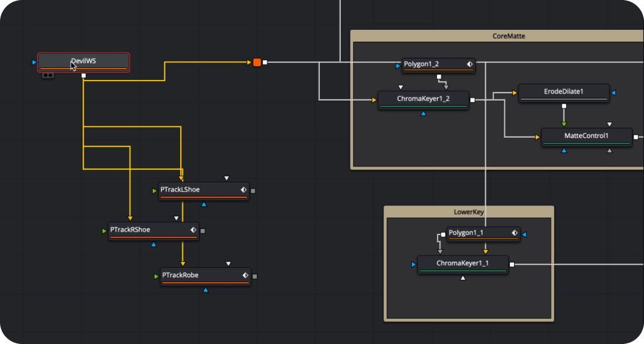Click the blue input triangle under ChromaKeyer1_2
This screenshot has width=644, height=344.
click(423, 113)
